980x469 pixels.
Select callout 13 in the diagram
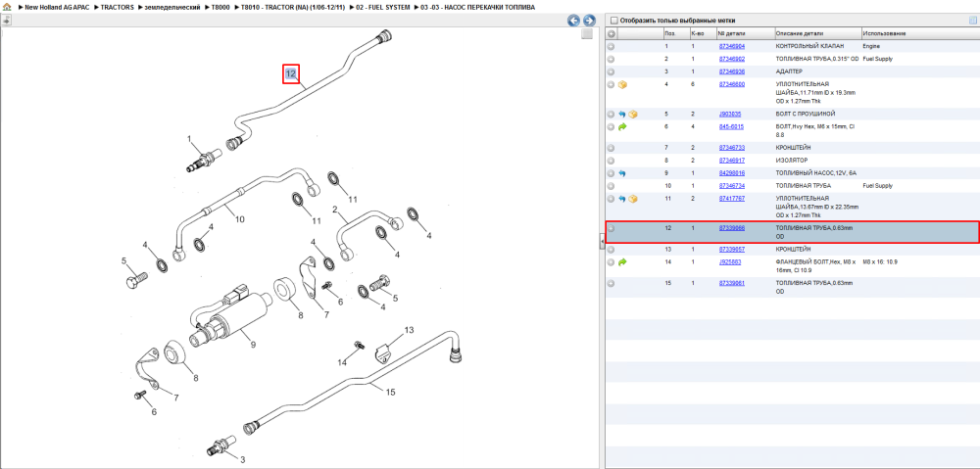click(409, 330)
